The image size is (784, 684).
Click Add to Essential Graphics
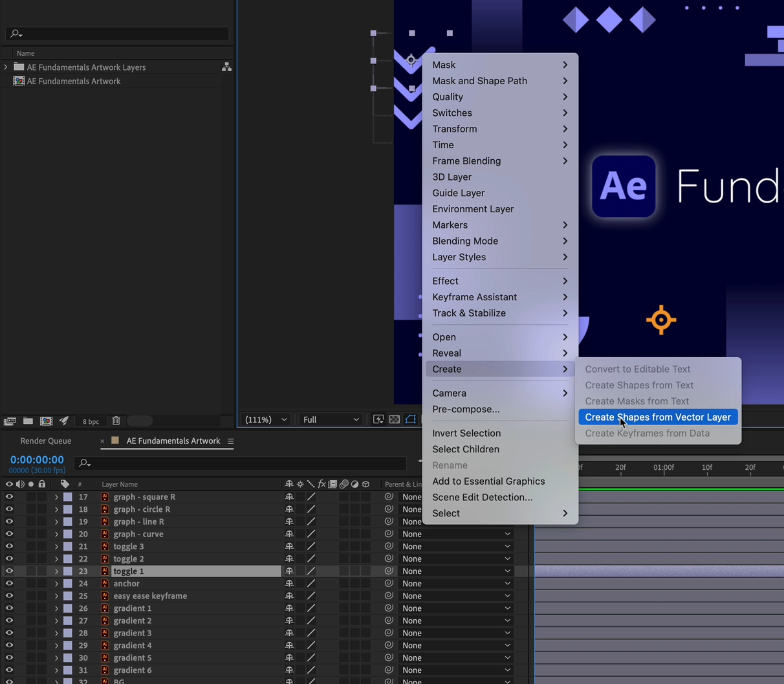(x=488, y=481)
